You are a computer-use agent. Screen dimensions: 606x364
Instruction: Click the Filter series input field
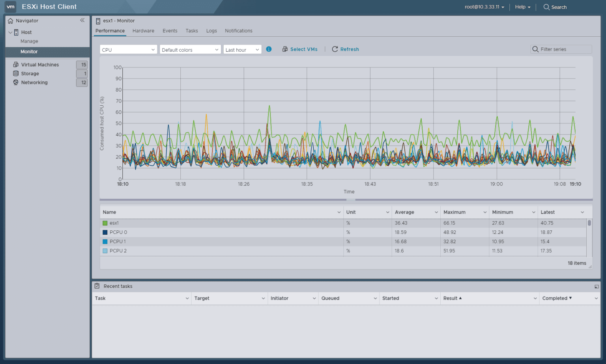coord(562,49)
